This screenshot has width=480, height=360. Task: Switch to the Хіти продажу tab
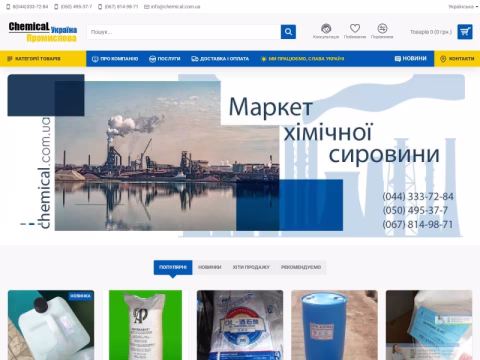click(x=251, y=267)
